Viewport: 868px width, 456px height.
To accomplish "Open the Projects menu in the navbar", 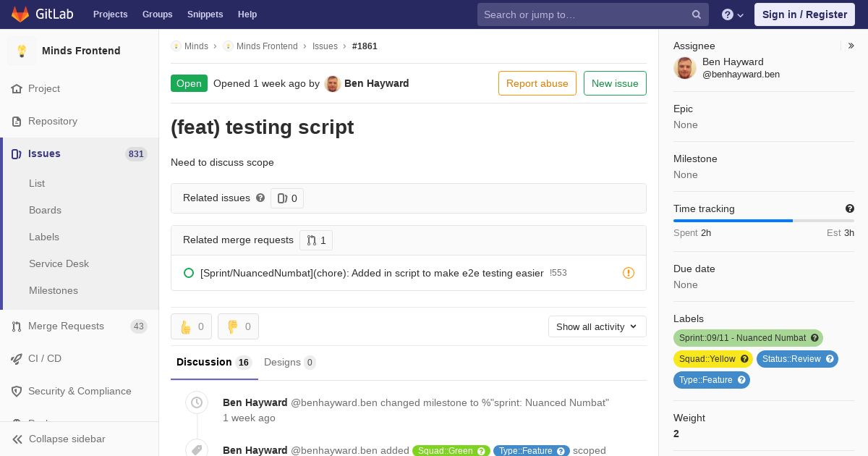I will [110, 14].
